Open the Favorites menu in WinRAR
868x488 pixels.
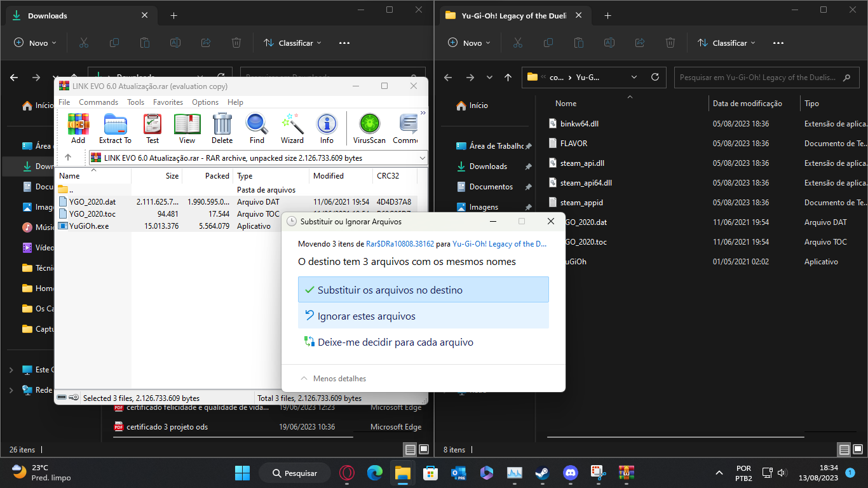[168, 102]
